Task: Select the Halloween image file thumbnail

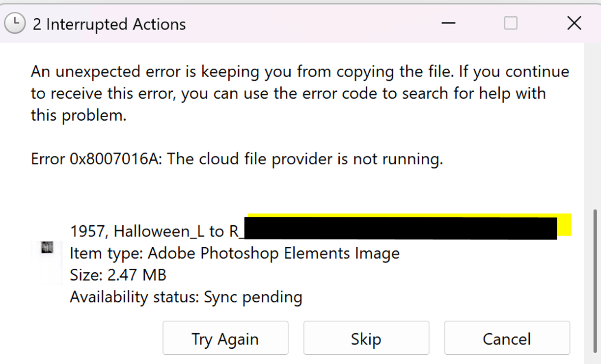Action: tap(47, 248)
